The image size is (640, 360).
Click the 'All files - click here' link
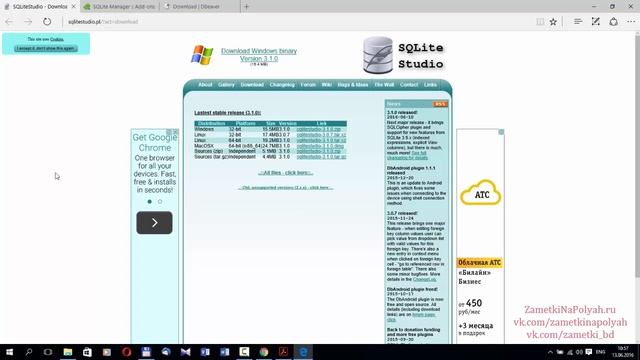pos(285,173)
